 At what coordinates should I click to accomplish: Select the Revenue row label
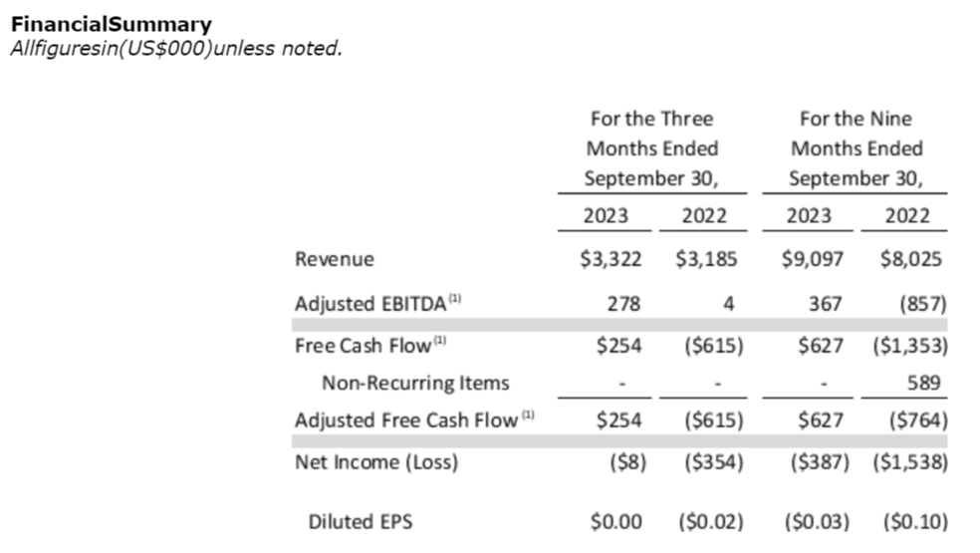tap(335, 259)
